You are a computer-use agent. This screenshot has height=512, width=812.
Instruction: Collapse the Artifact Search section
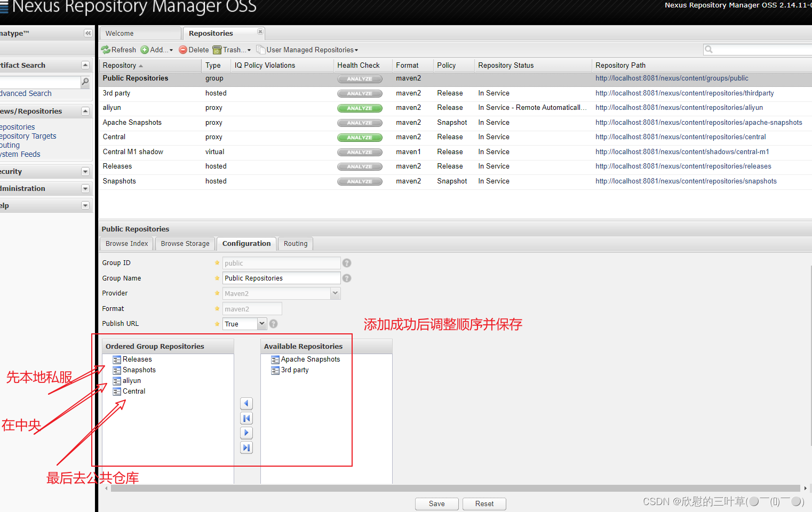85,65
